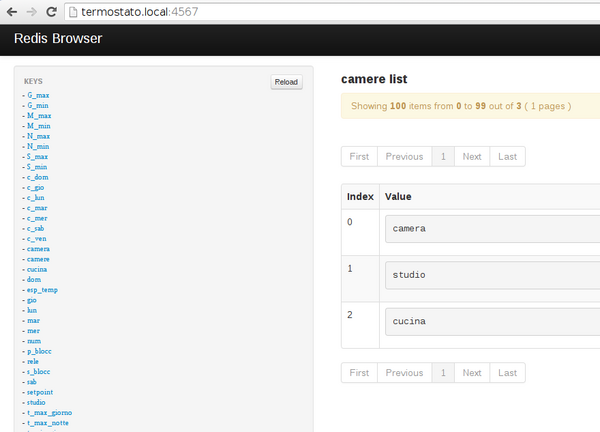600x432 pixels.
Task: Click the browser forward arrow
Action: click(x=31, y=11)
